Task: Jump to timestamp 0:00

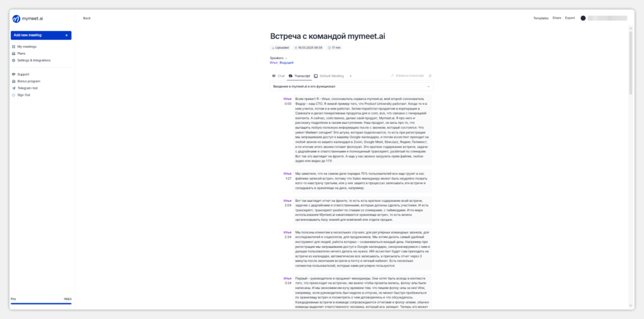Action: coord(288,104)
